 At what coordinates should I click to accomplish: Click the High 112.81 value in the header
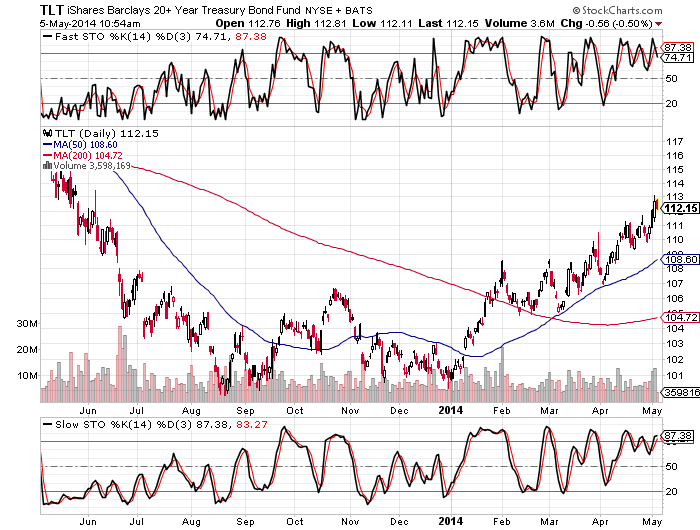(x=316, y=24)
